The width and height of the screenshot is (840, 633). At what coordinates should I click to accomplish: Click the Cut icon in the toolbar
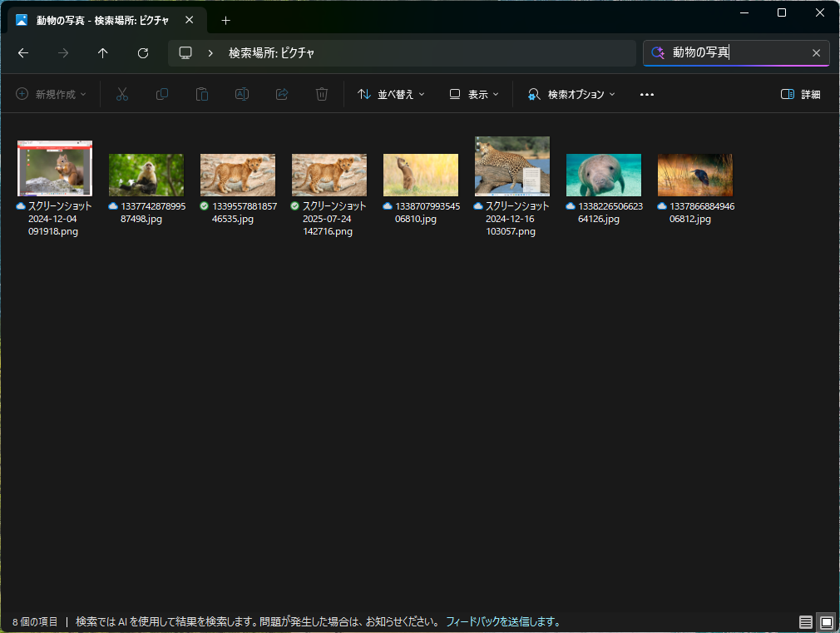122,94
